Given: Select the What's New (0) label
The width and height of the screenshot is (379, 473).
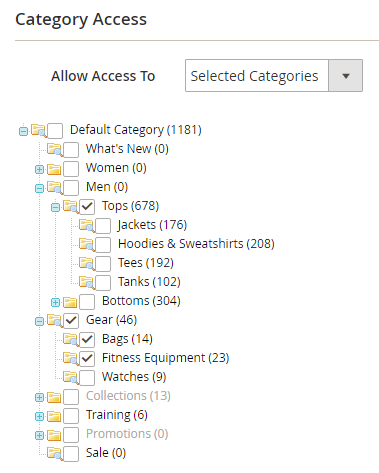Looking at the screenshot, I should 127,149.
